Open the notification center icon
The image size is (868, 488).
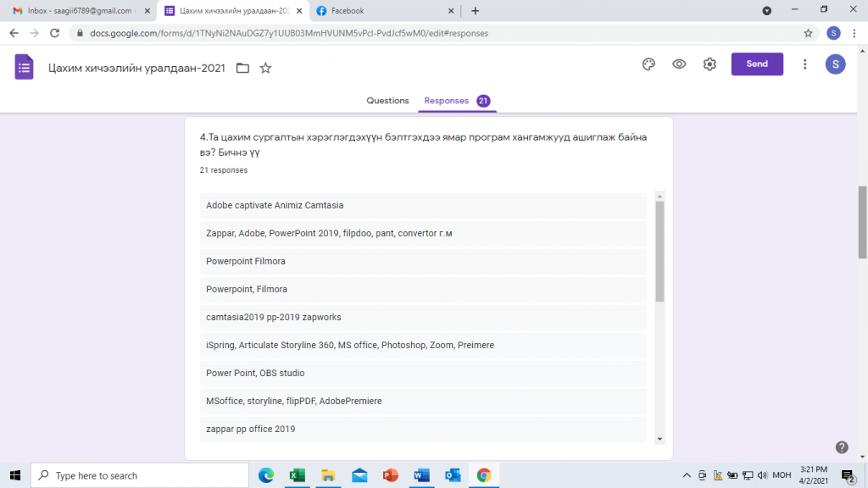point(848,475)
